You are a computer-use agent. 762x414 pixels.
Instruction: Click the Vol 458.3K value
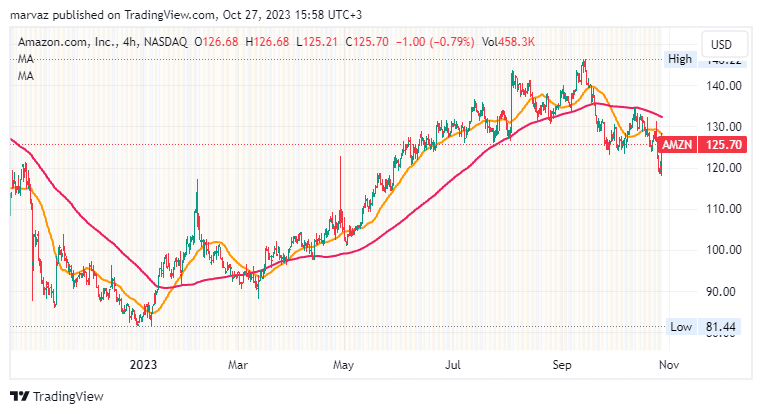(508, 42)
